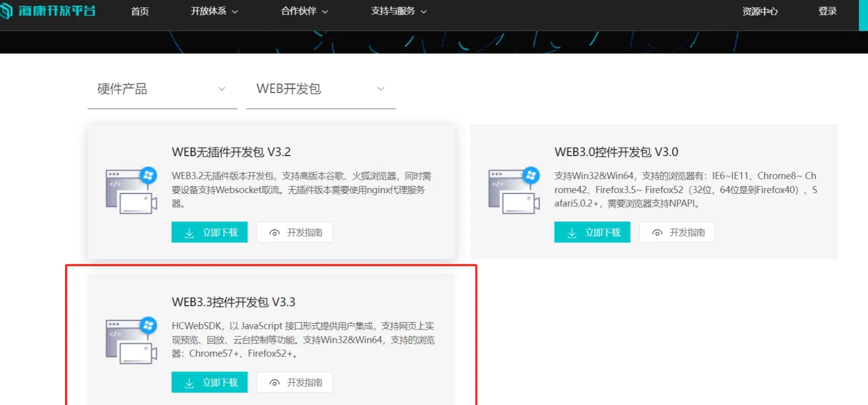Download WEB3.3控件开发包 V3.3 via 立即下载
This screenshot has height=405, width=868.
click(x=209, y=382)
